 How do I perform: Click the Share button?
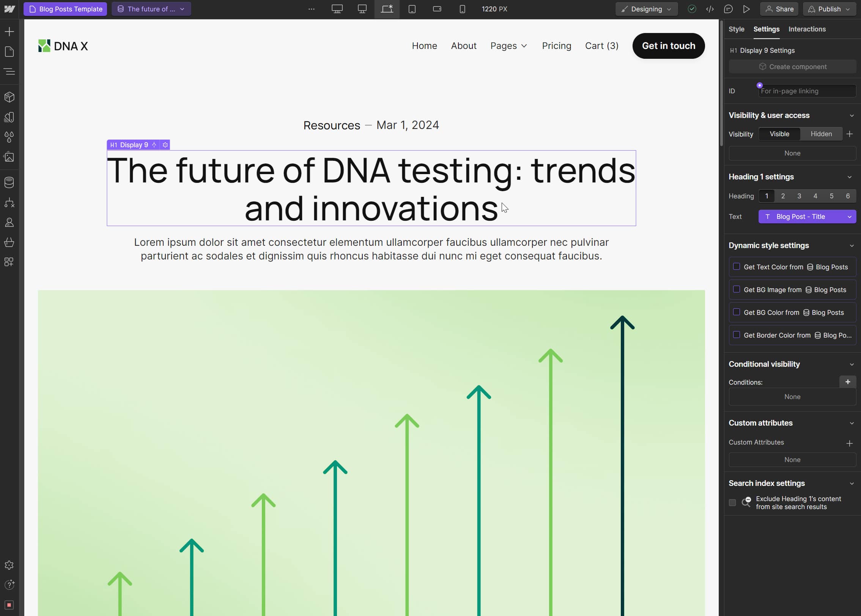(779, 9)
